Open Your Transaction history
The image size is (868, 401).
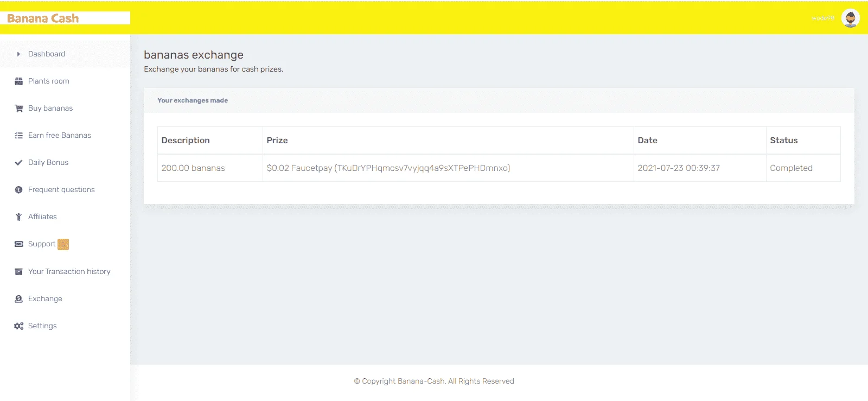pyautogui.click(x=69, y=272)
